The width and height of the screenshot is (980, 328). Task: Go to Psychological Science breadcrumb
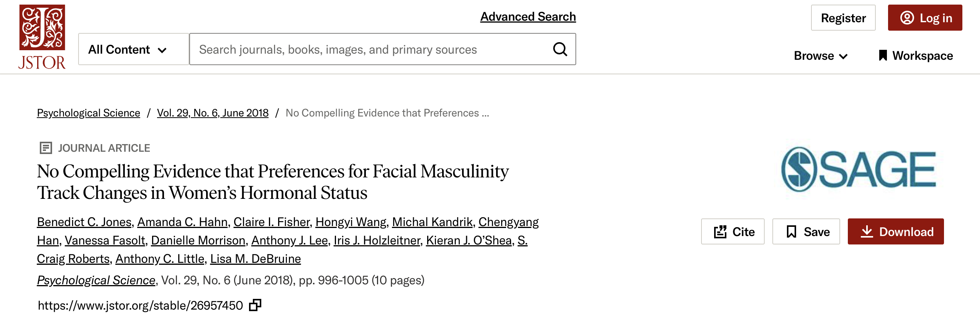point(88,113)
